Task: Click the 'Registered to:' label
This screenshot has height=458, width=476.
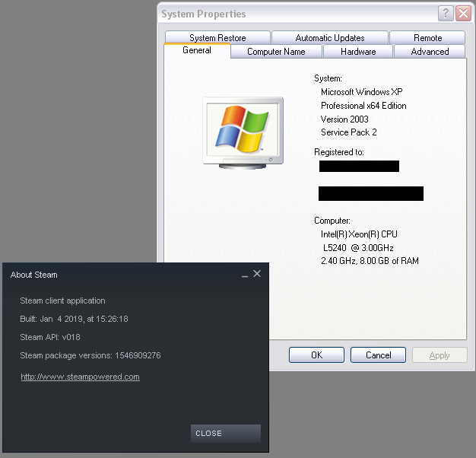Action: coord(339,152)
